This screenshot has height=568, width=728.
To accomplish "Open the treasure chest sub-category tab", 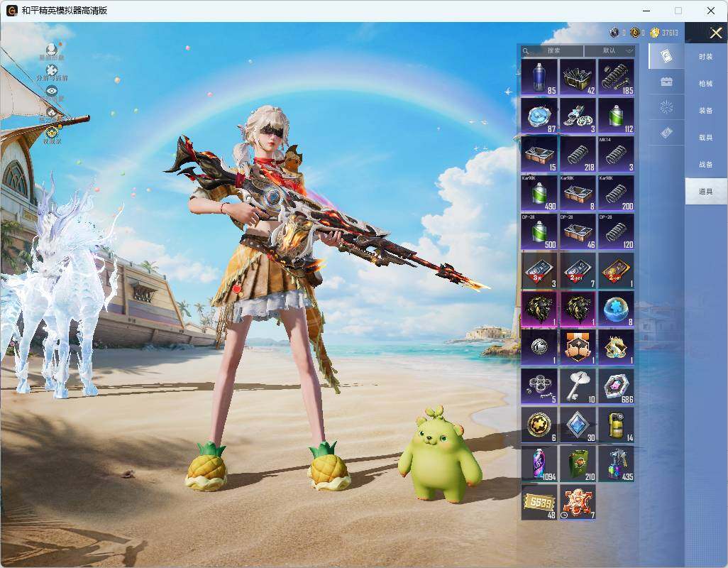I will pos(666,82).
